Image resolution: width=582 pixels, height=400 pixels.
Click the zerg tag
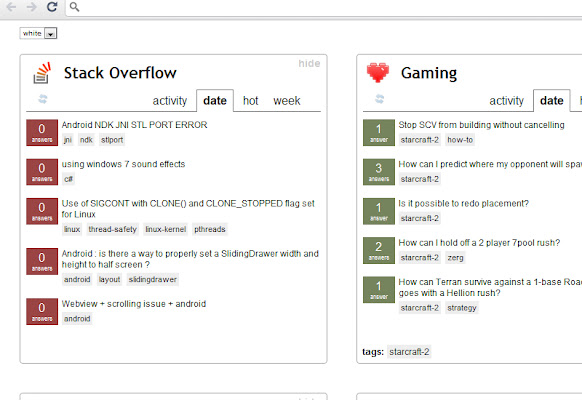pyautogui.click(x=455, y=258)
